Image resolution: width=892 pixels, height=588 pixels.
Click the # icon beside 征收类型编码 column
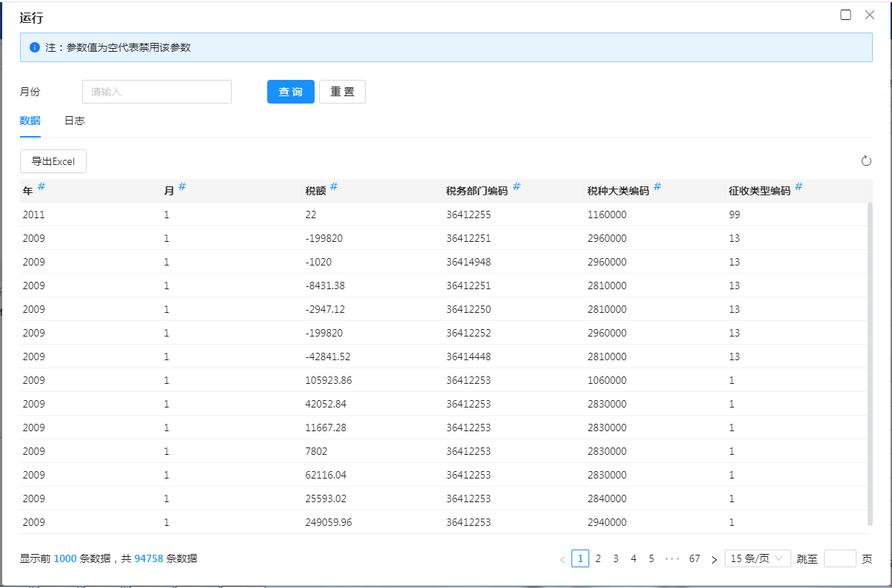799,187
